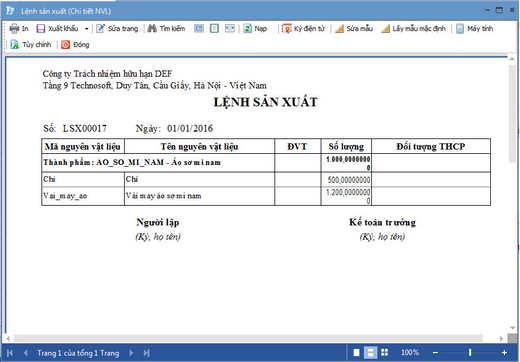Export the report with Xuất khẩu
This screenshot has height=362, width=520.
click(57, 29)
